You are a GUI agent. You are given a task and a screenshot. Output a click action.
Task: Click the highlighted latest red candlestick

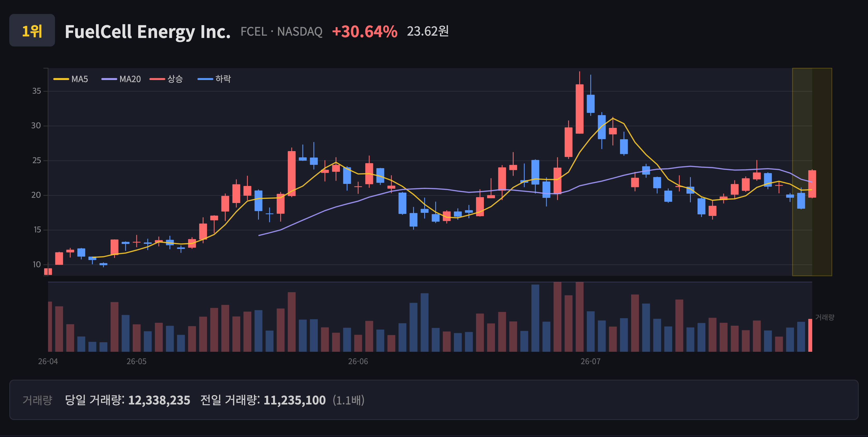(x=812, y=184)
